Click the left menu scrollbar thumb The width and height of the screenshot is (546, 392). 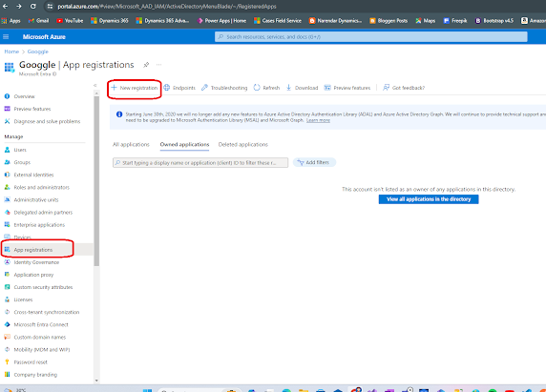pos(96,181)
